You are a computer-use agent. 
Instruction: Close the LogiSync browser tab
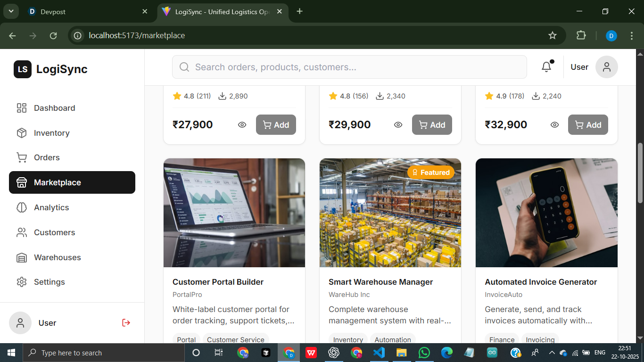tap(280, 12)
